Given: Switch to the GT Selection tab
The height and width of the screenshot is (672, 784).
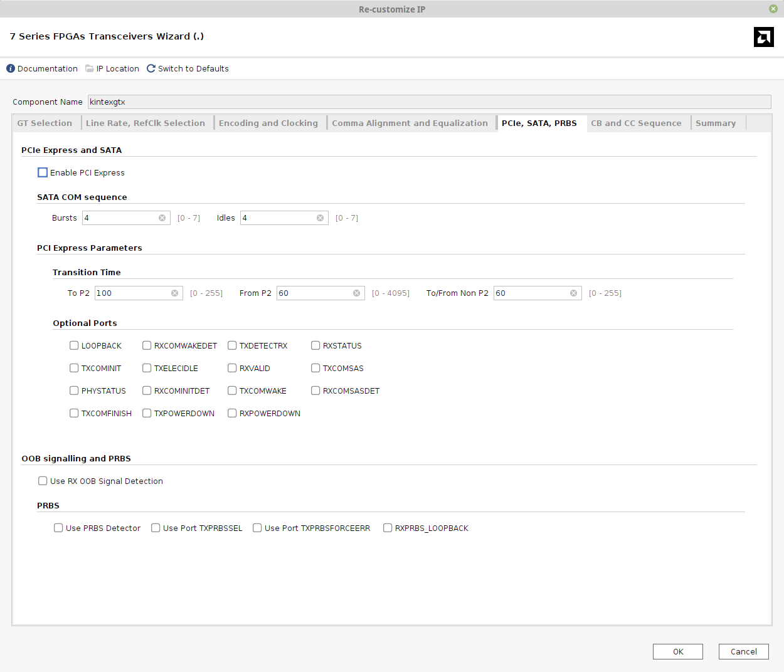Looking at the screenshot, I should click(x=45, y=123).
